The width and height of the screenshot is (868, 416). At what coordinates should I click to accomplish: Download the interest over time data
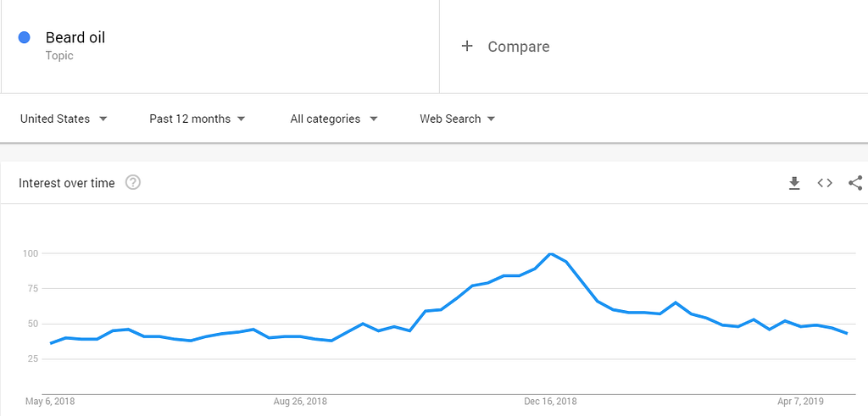point(794,183)
